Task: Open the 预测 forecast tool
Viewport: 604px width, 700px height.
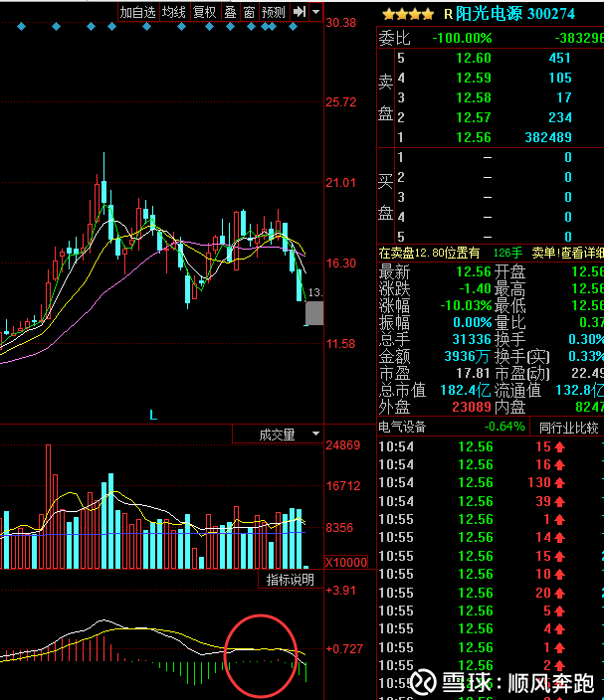Action: coord(273,12)
